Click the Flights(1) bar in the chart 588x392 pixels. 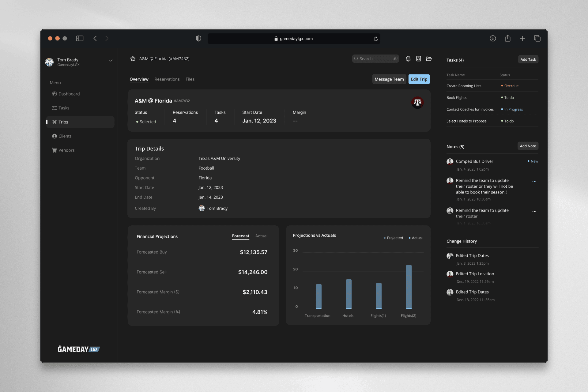click(379, 296)
